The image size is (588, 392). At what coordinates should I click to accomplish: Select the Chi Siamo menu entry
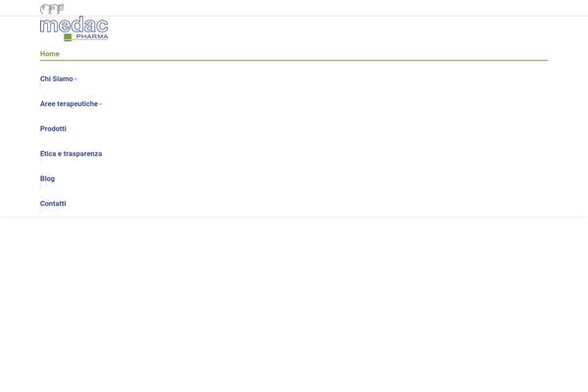pos(57,78)
